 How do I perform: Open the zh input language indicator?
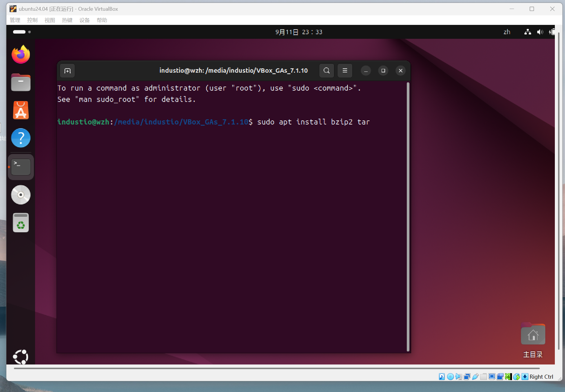coord(507,32)
